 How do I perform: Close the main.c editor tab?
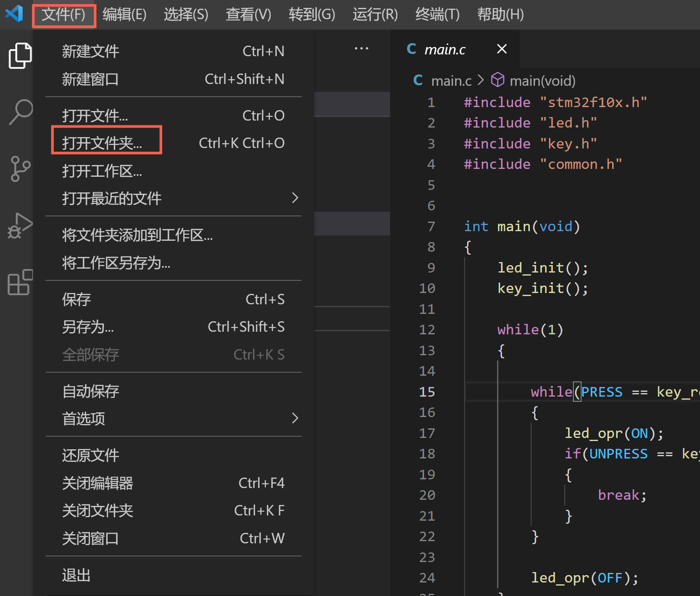coord(501,49)
